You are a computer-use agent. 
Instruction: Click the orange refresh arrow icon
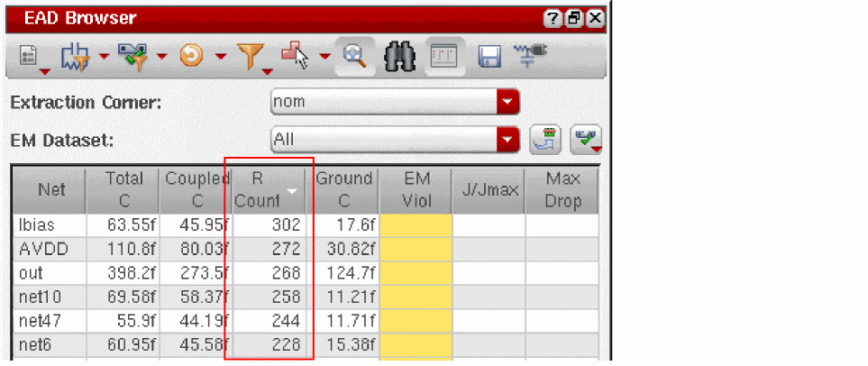190,57
